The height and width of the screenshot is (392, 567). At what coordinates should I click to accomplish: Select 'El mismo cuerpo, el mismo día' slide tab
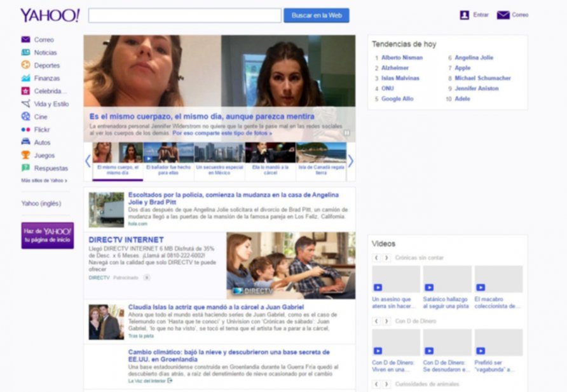coord(118,161)
